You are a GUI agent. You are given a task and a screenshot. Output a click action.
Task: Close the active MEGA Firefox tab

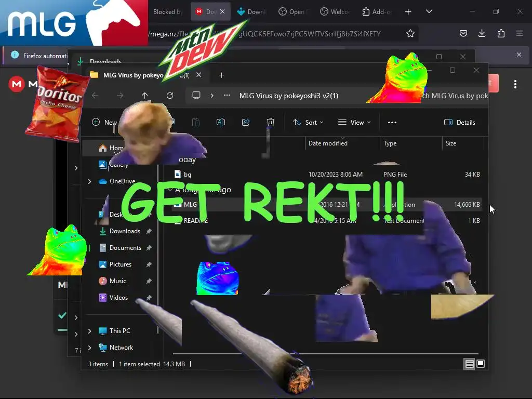pyautogui.click(x=222, y=11)
